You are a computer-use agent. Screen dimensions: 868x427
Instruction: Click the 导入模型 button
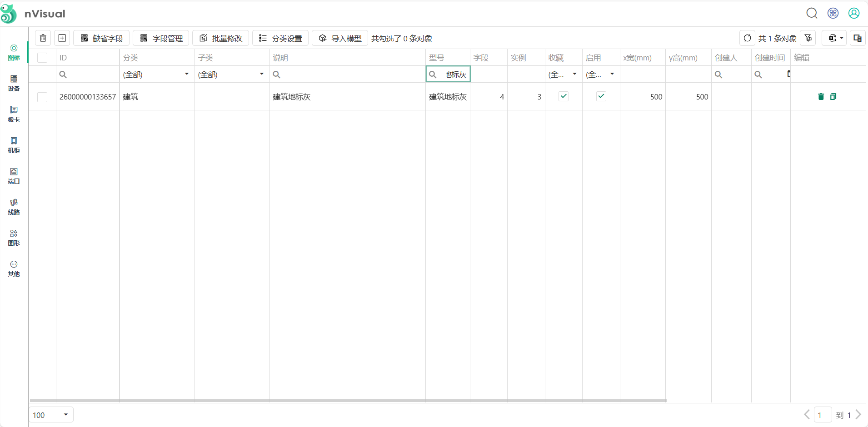tap(340, 38)
